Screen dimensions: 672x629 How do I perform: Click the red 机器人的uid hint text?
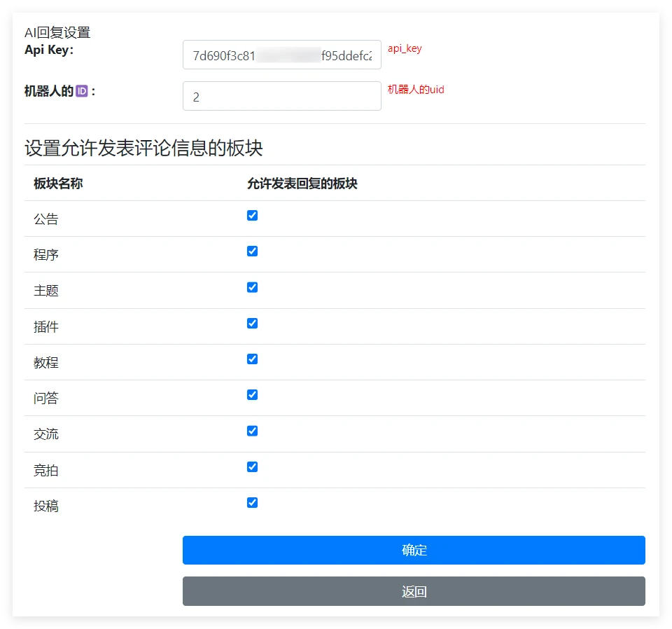[416, 90]
